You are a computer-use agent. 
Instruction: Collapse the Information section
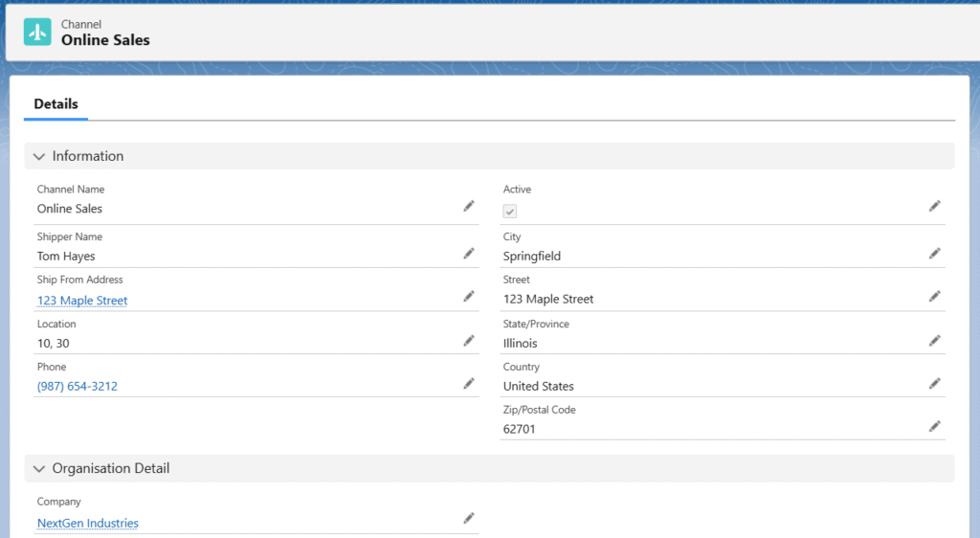(39, 156)
